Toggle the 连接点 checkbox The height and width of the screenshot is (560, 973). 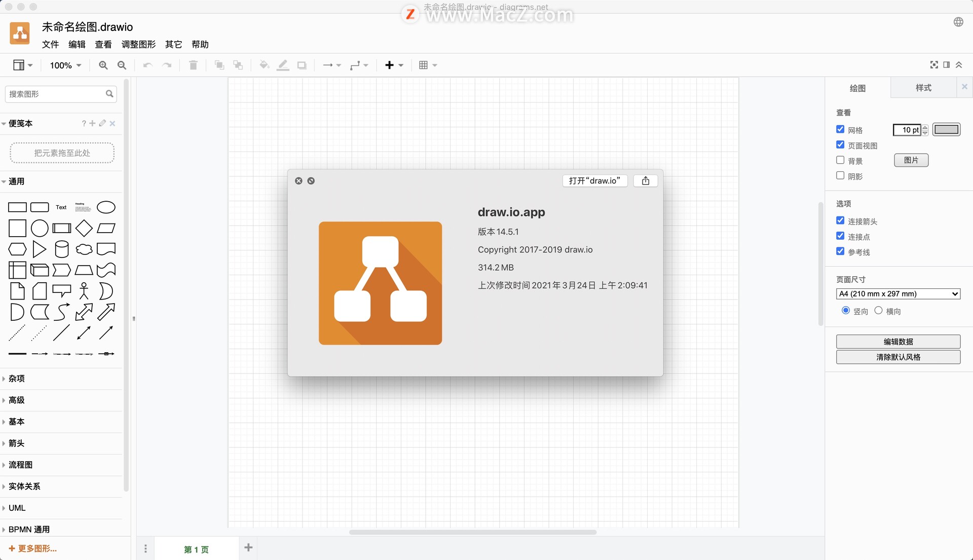[x=840, y=236]
